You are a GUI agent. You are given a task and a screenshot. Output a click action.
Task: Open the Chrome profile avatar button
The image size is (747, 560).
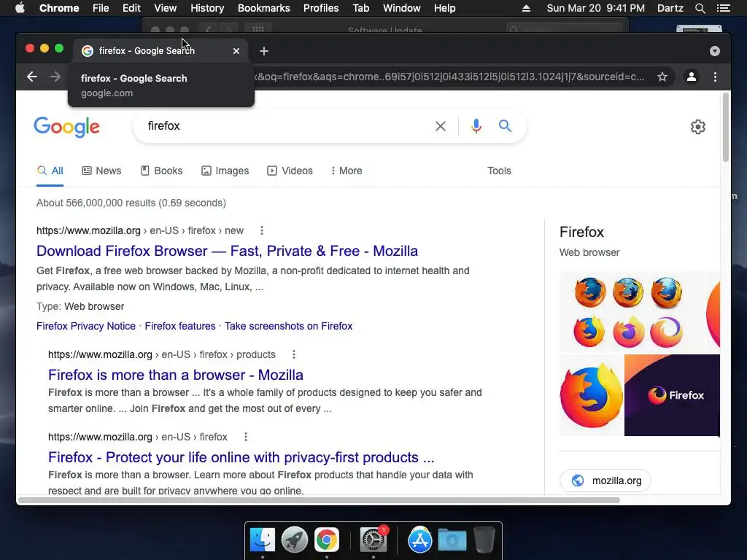(x=692, y=77)
